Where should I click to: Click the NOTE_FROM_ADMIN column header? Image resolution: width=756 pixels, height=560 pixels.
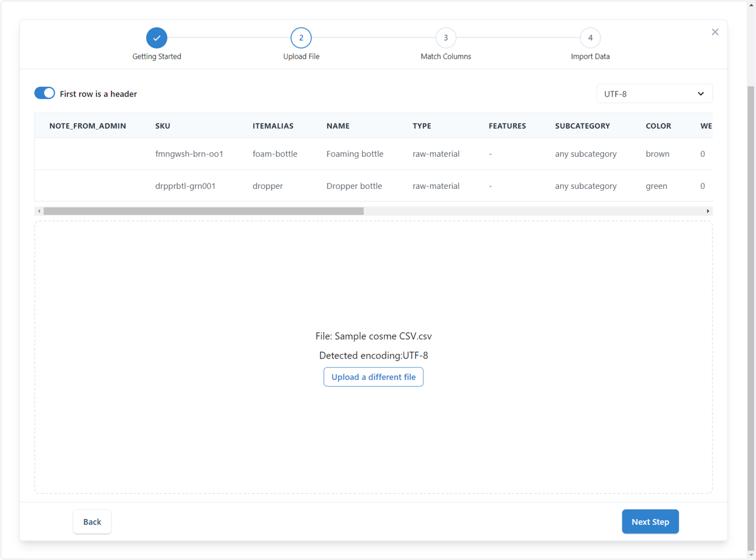tap(88, 126)
